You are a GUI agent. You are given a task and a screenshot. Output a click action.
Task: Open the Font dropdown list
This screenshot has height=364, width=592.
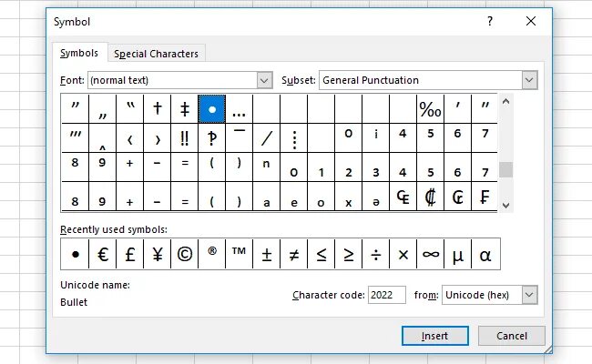pos(264,80)
